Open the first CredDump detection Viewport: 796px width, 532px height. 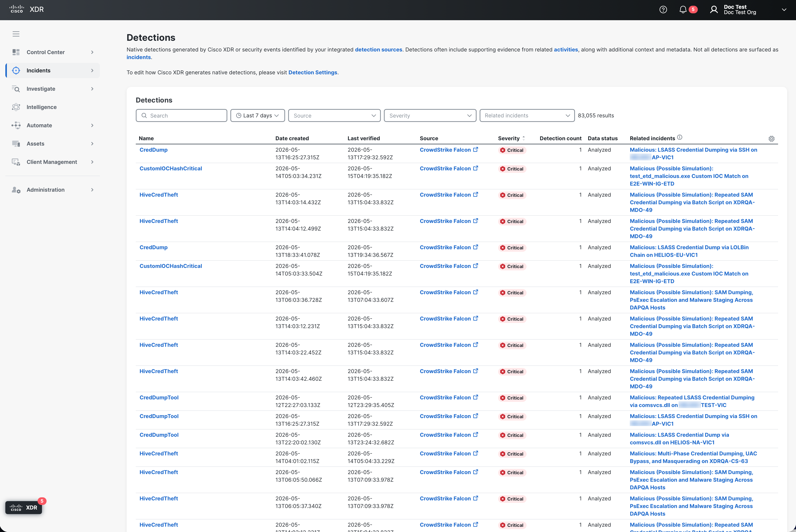click(x=154, y=150)
